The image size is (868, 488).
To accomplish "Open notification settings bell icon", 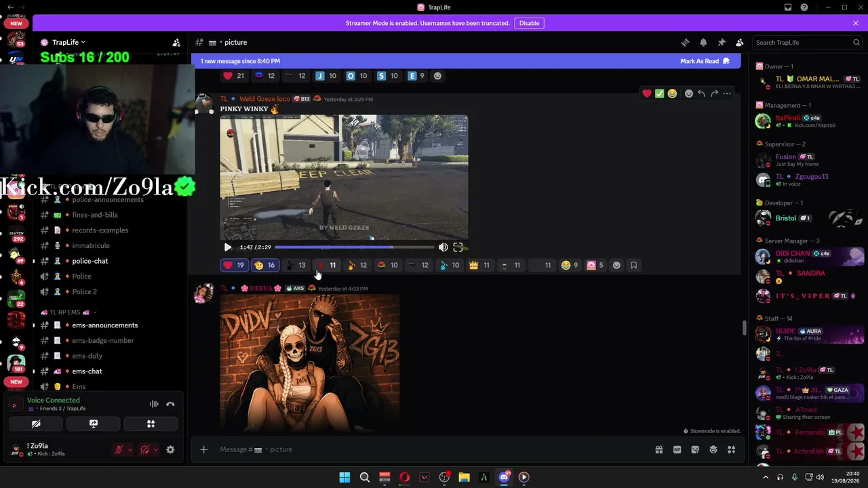I will pyautogui.click(x=703, y=42).
